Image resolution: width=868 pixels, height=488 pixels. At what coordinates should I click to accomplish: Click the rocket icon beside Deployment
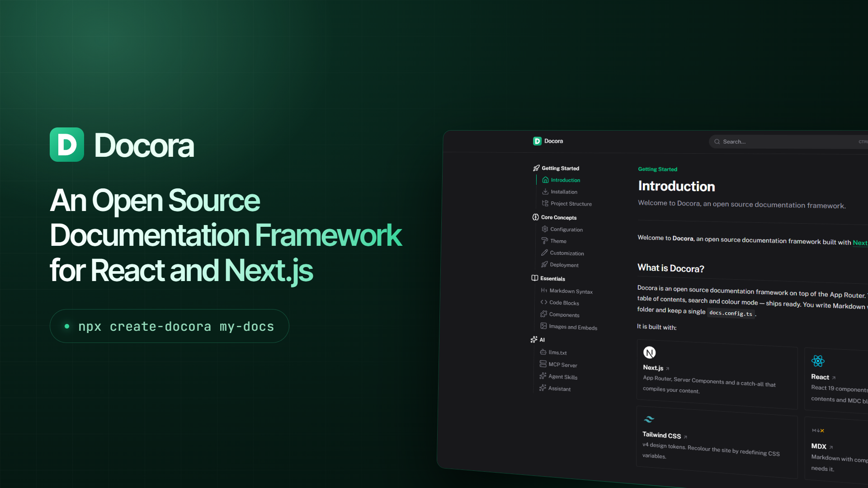point(544,264)
